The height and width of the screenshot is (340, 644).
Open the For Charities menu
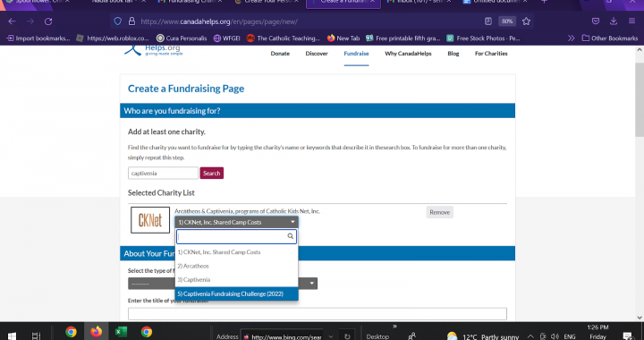pos(491,54)
